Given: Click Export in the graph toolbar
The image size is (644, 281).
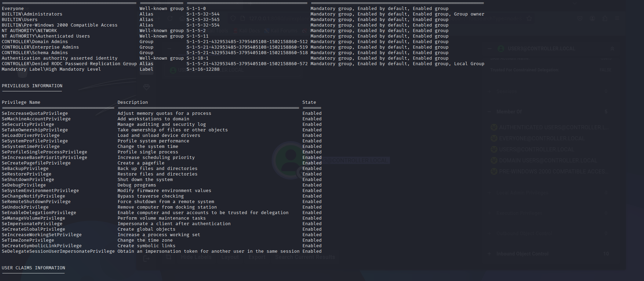Looking at the screenshot, I should point(257,257).
